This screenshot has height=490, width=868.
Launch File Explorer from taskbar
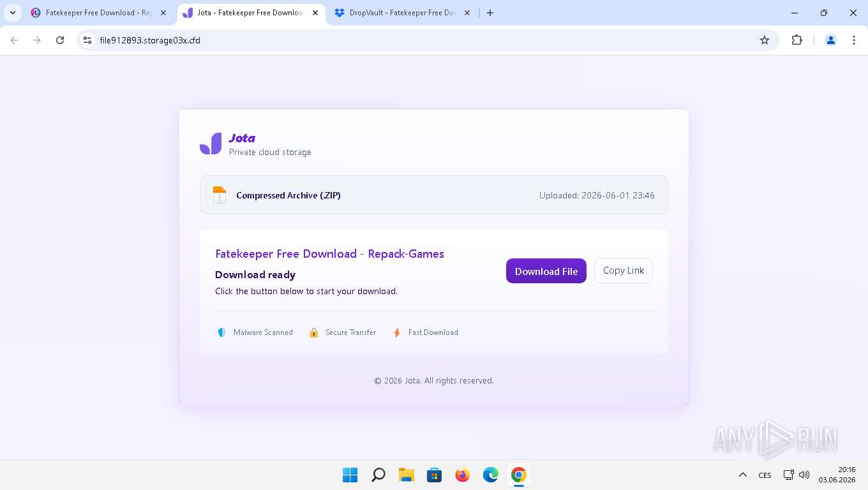407,475
